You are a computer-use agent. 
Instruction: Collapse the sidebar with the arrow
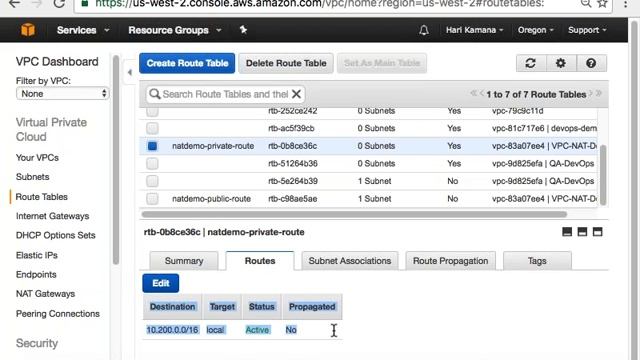[129, 73]
